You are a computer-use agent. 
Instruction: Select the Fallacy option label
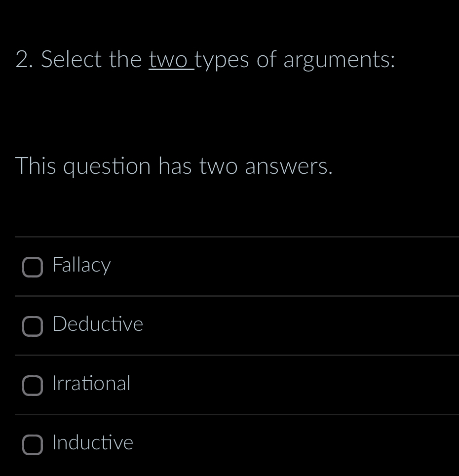(81, 265)
